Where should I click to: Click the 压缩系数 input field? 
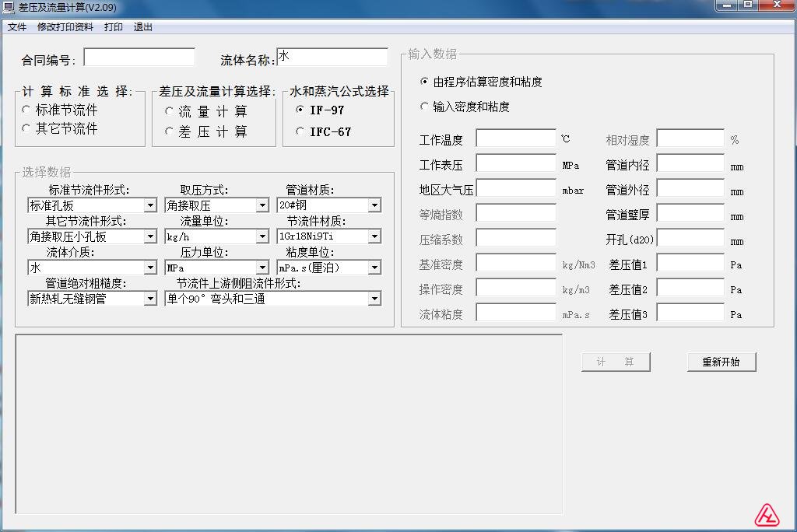(516, 238)
